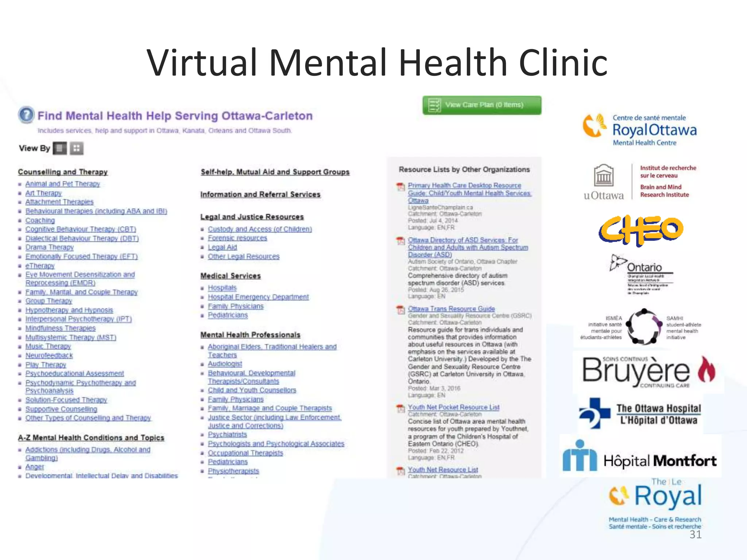The height and width of the screenshot is (560, 747).
Task: Open Legal and Justice Resources heading
Action: coord(252,217)
